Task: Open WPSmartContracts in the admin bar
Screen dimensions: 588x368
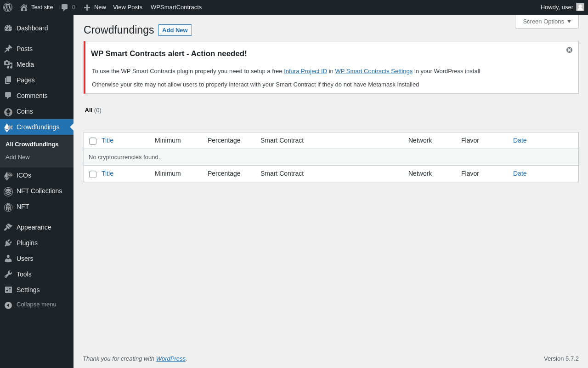Action: (176, 7)
